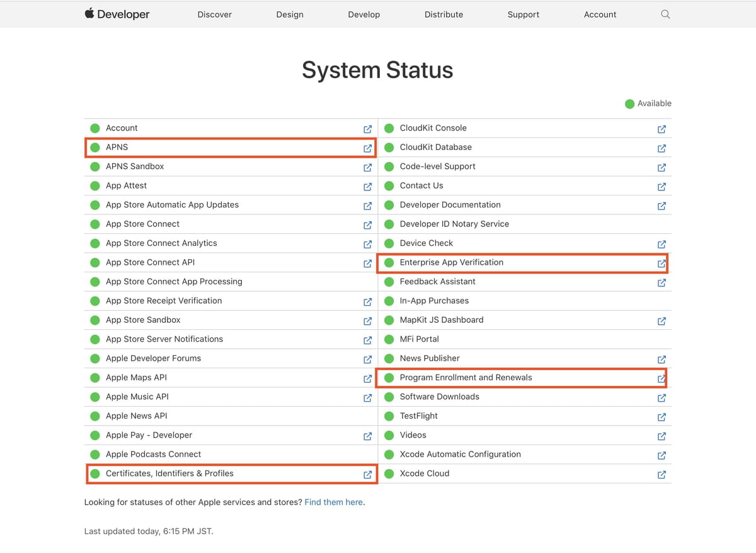Open link icon for App Store Automatic App Updates

[x=367, y=206]
